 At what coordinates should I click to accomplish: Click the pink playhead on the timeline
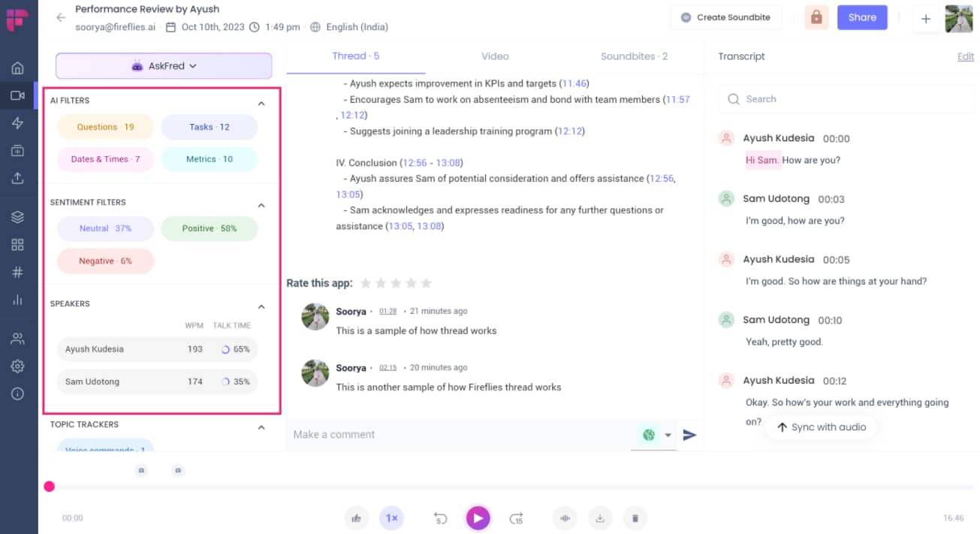[49, 487]
